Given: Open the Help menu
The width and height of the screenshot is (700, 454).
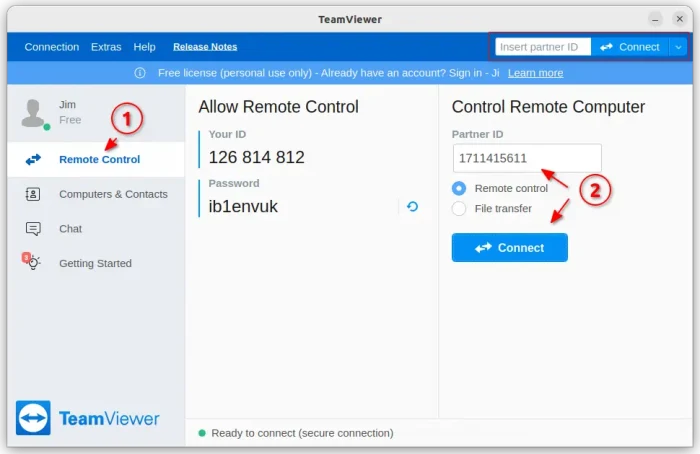Looking at the screenshot, I should click(145, 47).
